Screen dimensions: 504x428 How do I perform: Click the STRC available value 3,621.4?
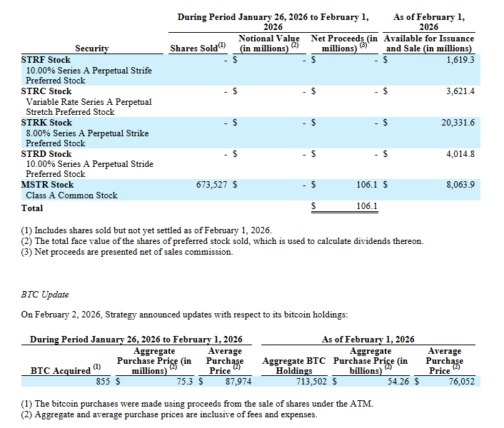[x=460, y=91]
